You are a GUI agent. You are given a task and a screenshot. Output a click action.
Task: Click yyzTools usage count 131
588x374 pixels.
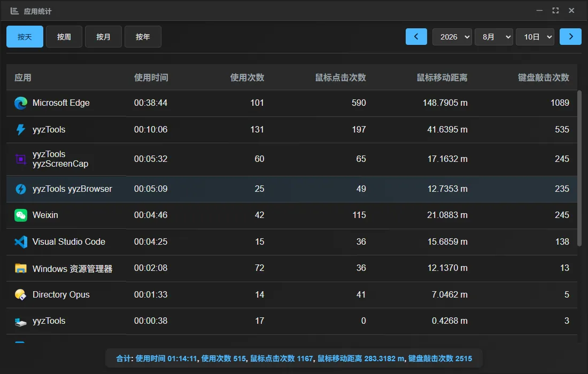[x=257, y=130]
